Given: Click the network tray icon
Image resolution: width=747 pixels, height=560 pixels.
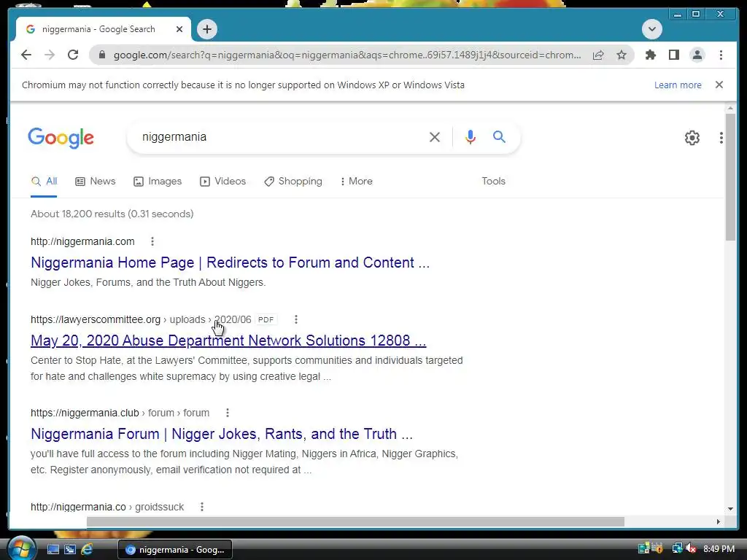Looking at the screenshot, I should point(677,549).
